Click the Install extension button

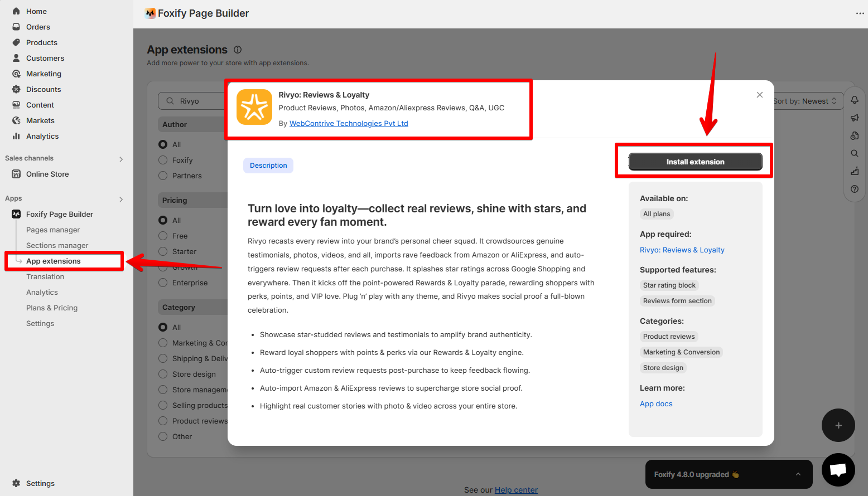[x=695, y=162]
